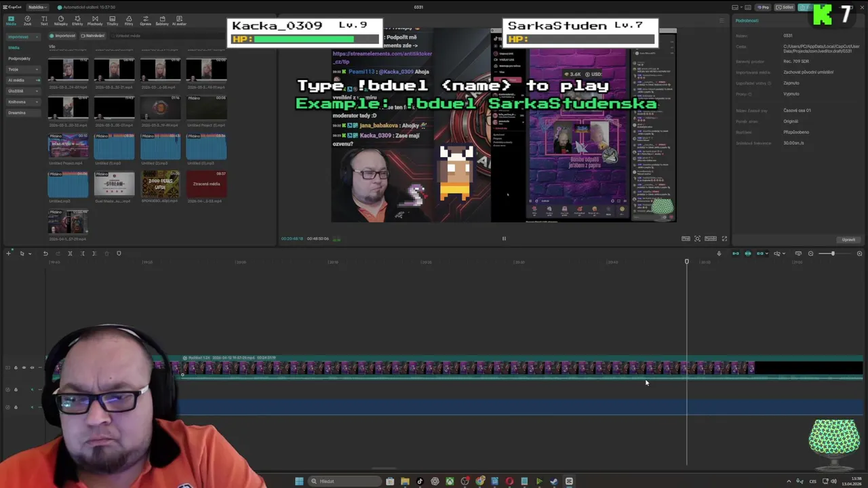Hide the main video track
The width and height of the screenshot is (868, 488).
24,367
